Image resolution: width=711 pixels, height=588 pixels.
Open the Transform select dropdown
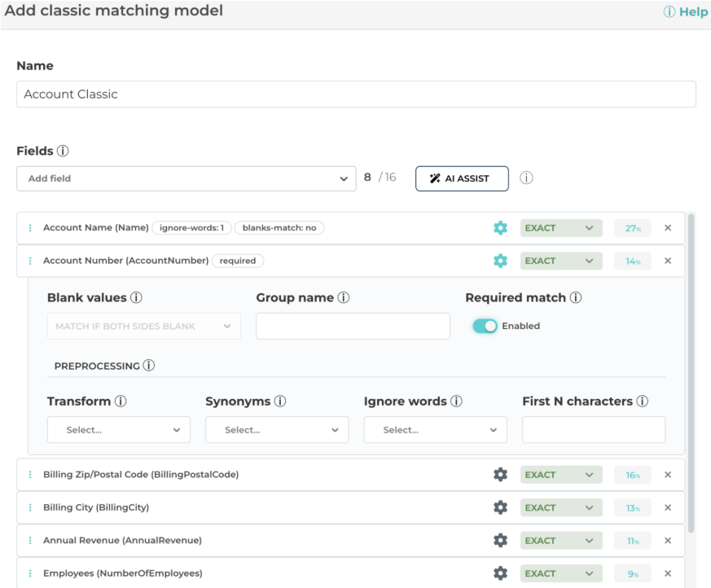click(x=119, y=430)
